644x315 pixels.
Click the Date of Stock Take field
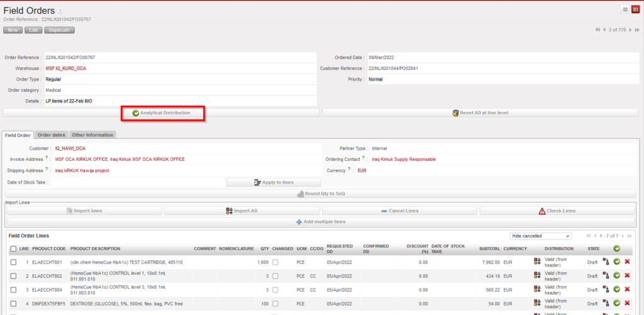[138, 182]
